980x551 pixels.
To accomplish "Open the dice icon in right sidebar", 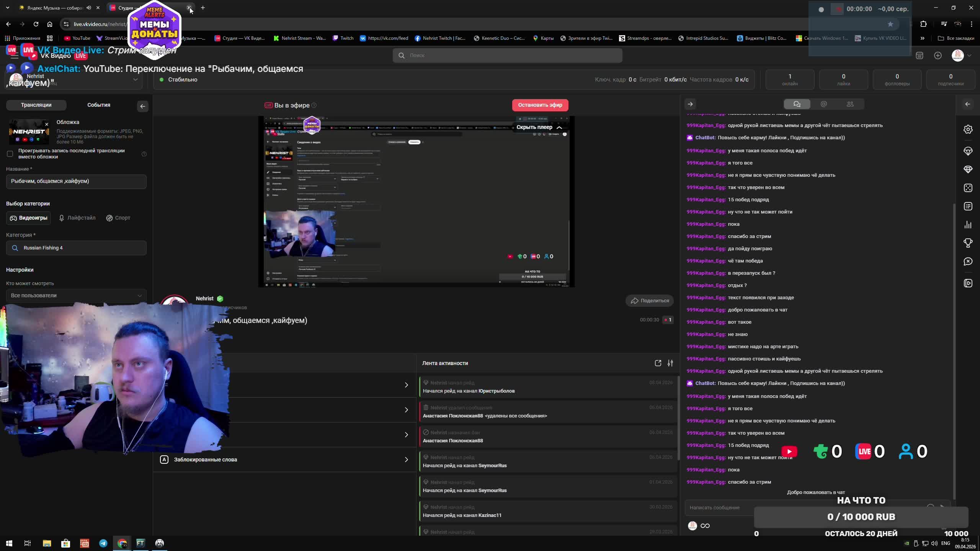I will pyautogui.click(x=968, y=188).
